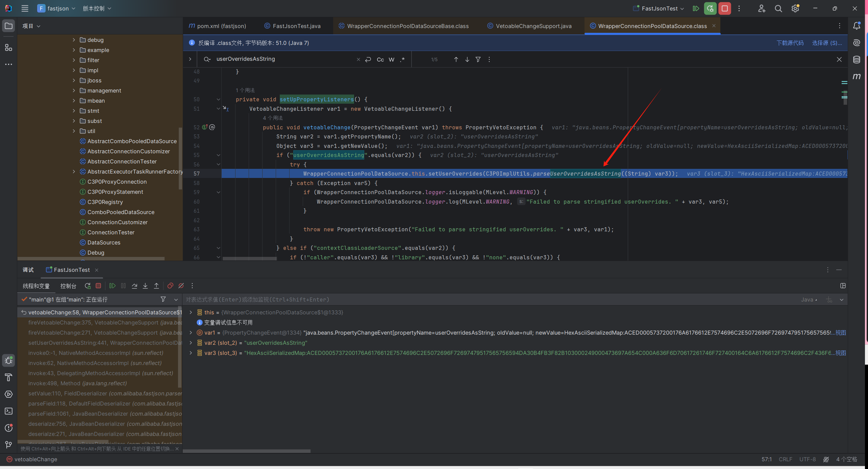Open the Structure tool window icon

9,48
